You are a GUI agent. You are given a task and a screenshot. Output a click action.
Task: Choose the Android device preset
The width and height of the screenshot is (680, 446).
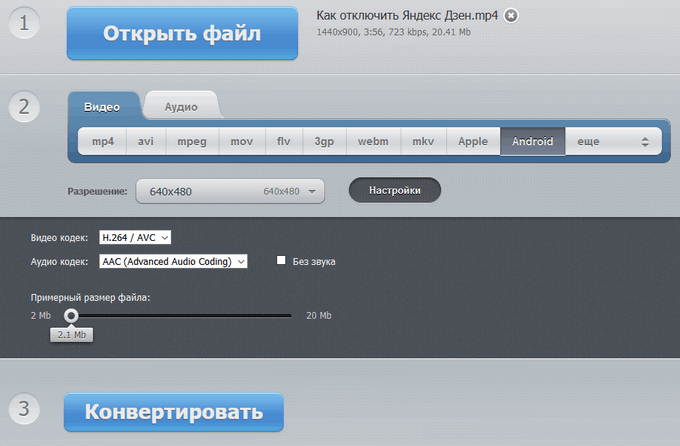533,141
